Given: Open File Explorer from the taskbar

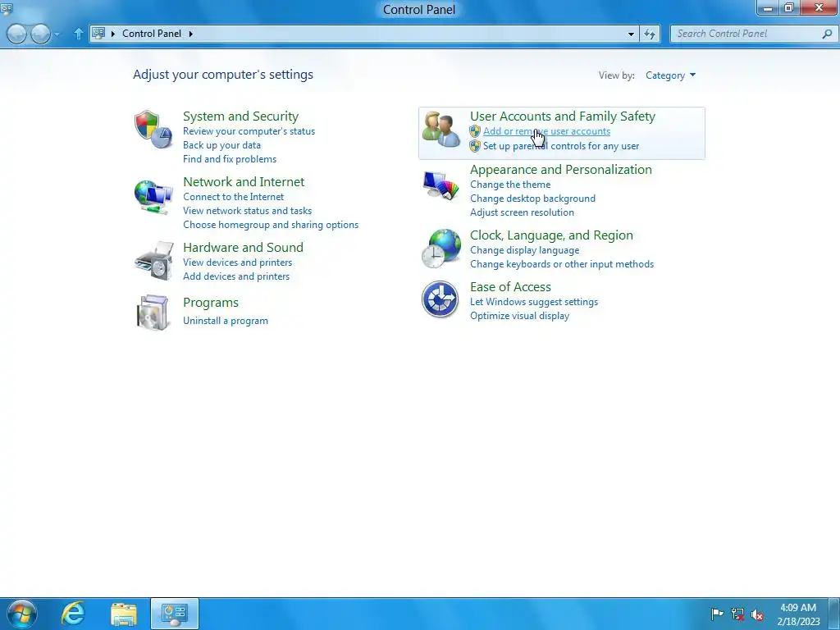Looking at the screenshot, I should pos(124,614).
